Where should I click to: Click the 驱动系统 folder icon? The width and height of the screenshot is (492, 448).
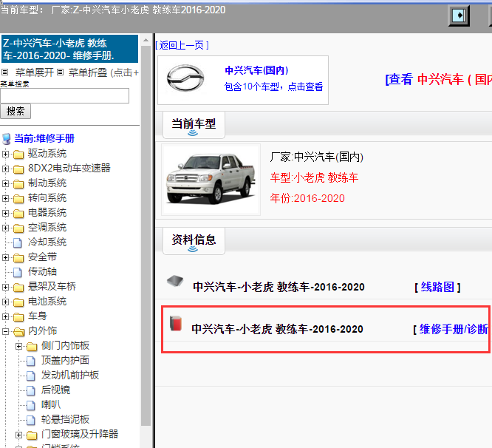[18, 155]
